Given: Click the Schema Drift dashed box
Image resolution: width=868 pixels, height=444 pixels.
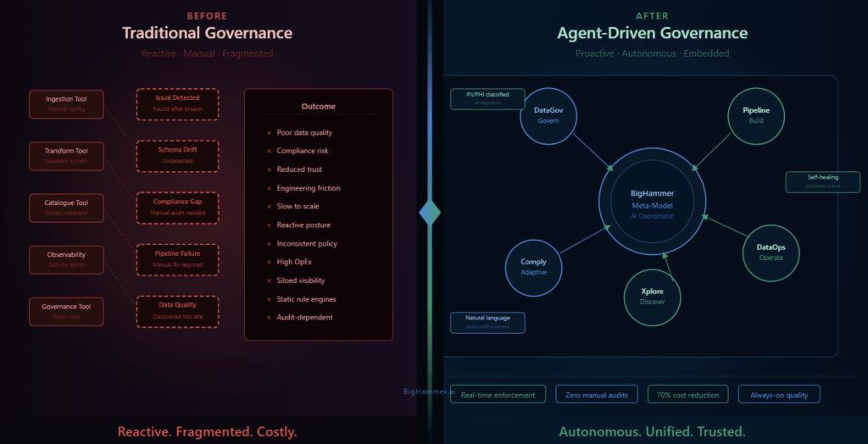Looking at the screenshot, I should [178, 156].
